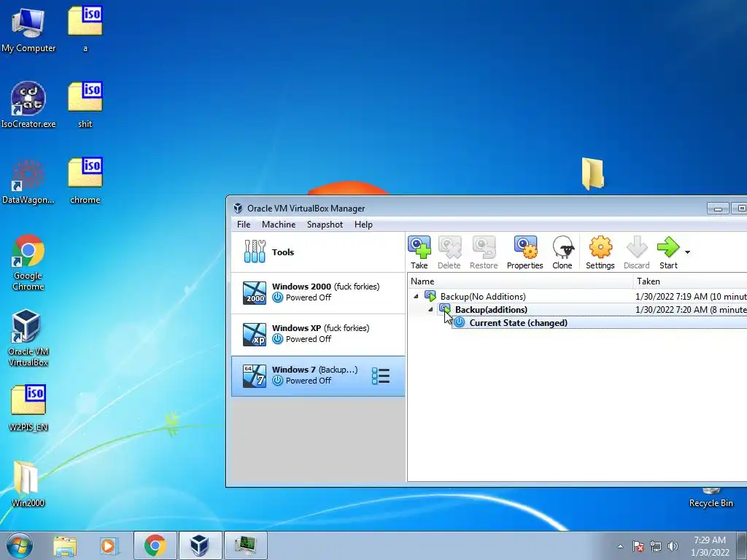Collapse the Backup(No Additions) snapshot tree
747x560 pixels.
point(416,296)
